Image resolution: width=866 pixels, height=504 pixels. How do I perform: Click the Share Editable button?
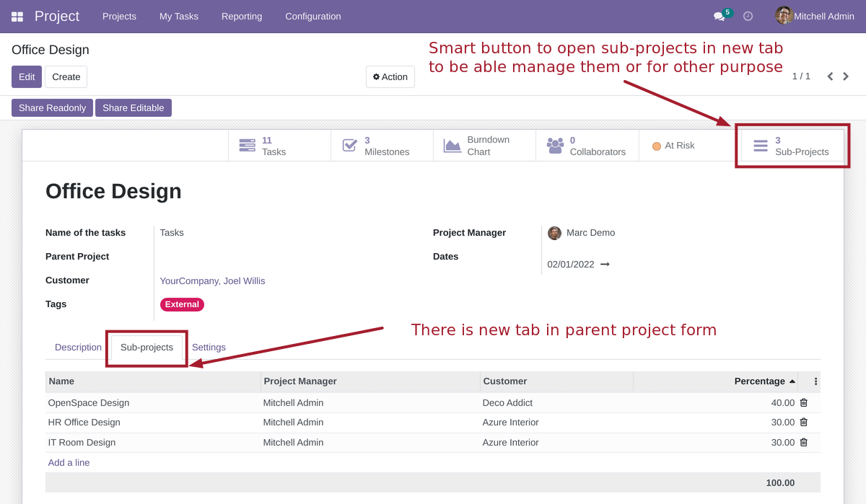(x=133, y=107)
